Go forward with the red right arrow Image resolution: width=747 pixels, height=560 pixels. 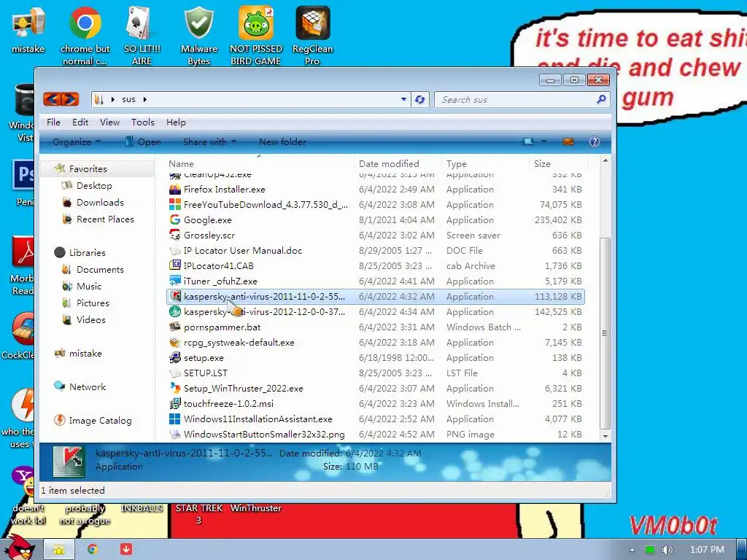click(x=70, y=99)
